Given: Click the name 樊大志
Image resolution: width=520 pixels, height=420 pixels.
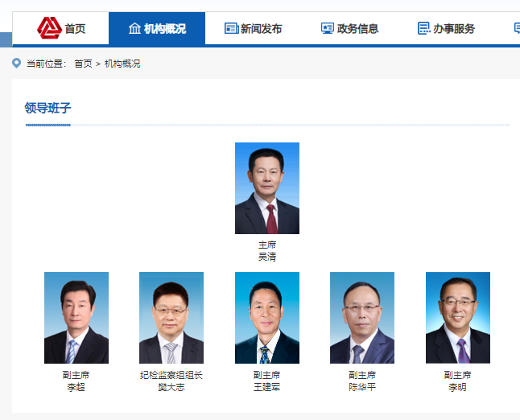Looking at the screenshot, I should click(x=171, y=387).
